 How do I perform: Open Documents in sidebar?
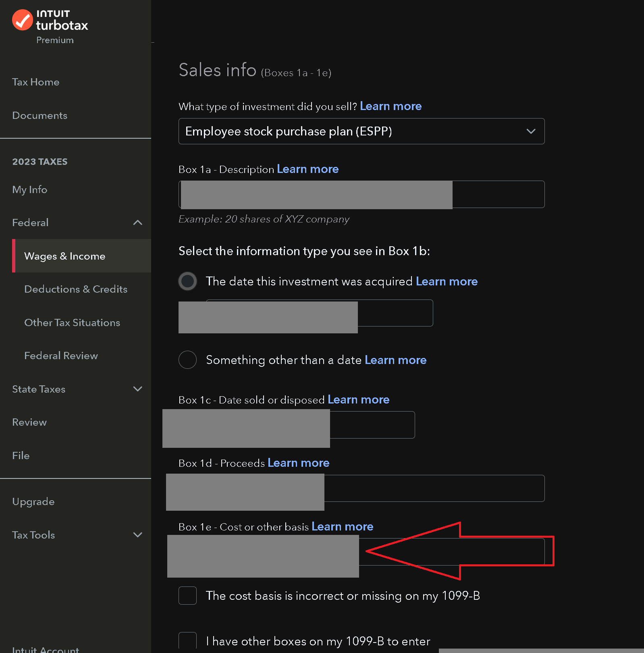[39, 115]
